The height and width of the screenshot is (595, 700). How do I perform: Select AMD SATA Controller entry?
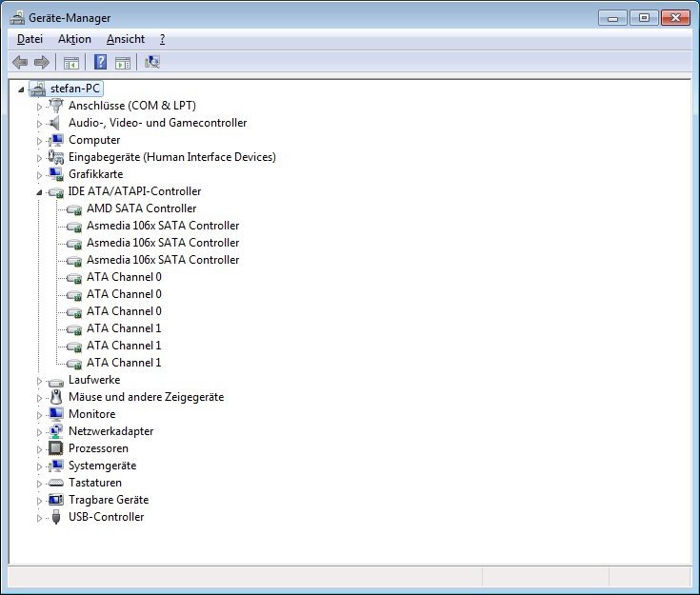coord(142,208)
